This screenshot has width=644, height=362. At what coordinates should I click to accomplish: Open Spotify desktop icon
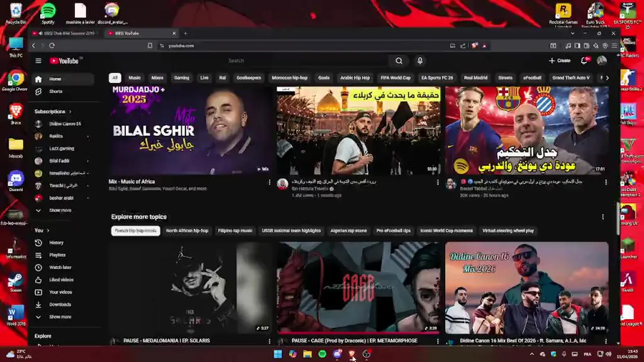tap(48, 14)
